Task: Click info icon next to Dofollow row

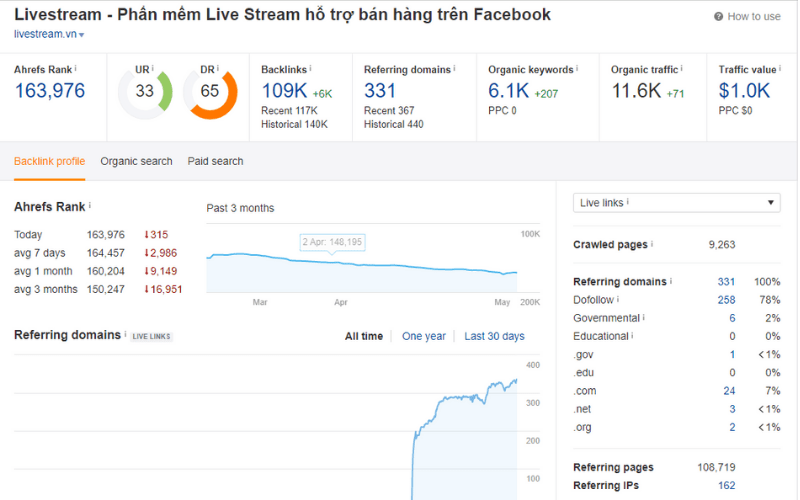Action: click(x=618, y=298)
